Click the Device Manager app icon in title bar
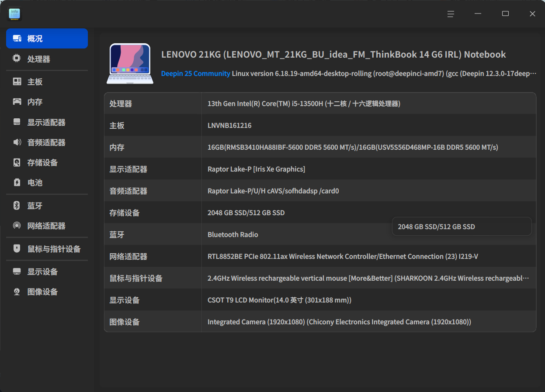This screenshot has height=392, width=545. tap(14, 14)
